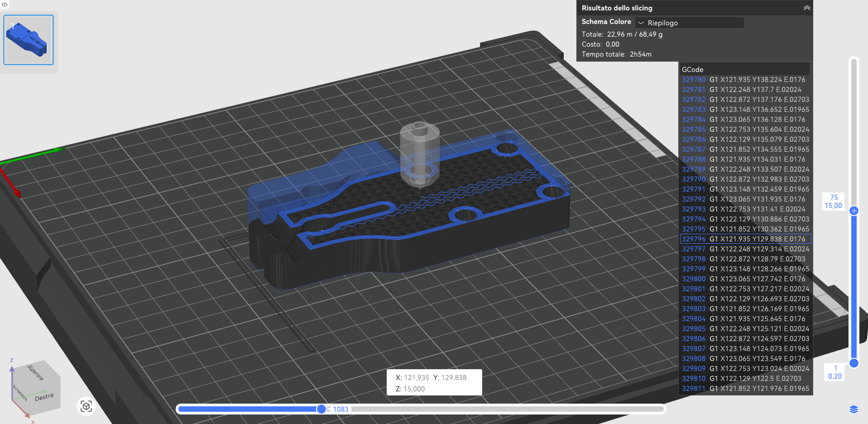Select GCode line 329780
Viewport: 868px width, 424px height.
click(745, 79)
